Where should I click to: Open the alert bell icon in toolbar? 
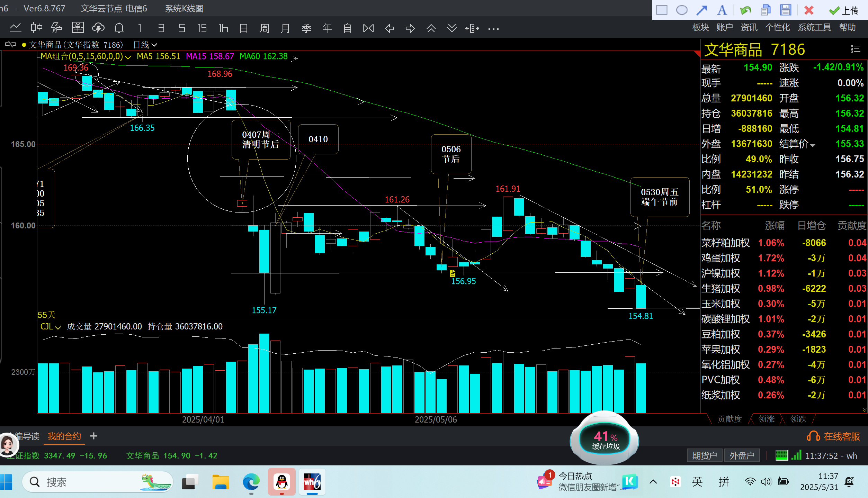[x=119, y=28]
